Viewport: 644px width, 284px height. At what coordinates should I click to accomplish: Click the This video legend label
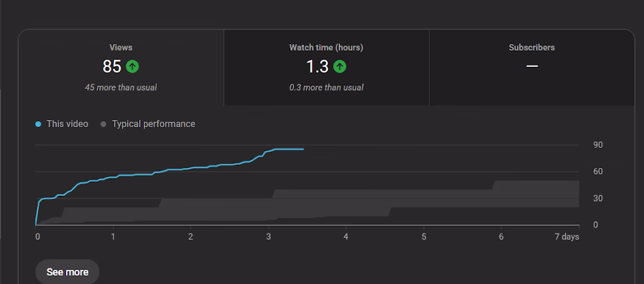(x=67, y=124)
